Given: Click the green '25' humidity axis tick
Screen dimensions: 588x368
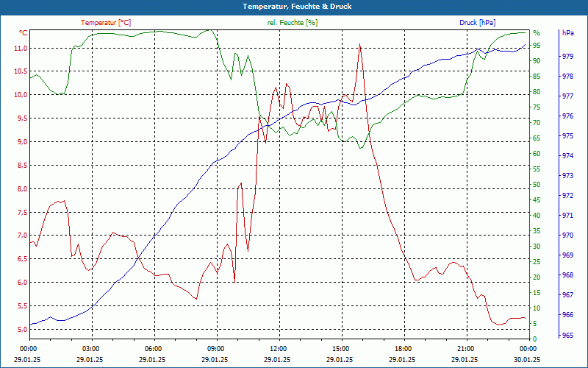Looking at the screenshot, I should pos(537,262).
